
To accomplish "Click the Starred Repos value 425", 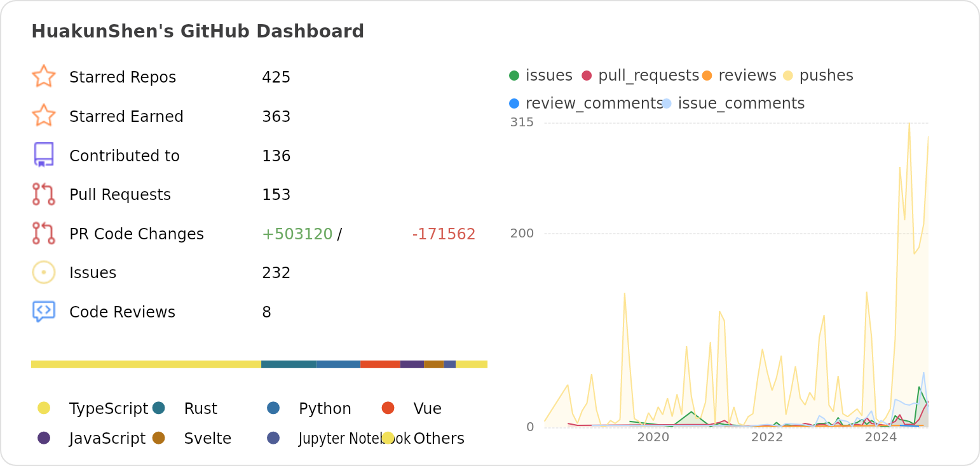I will 276,77.
